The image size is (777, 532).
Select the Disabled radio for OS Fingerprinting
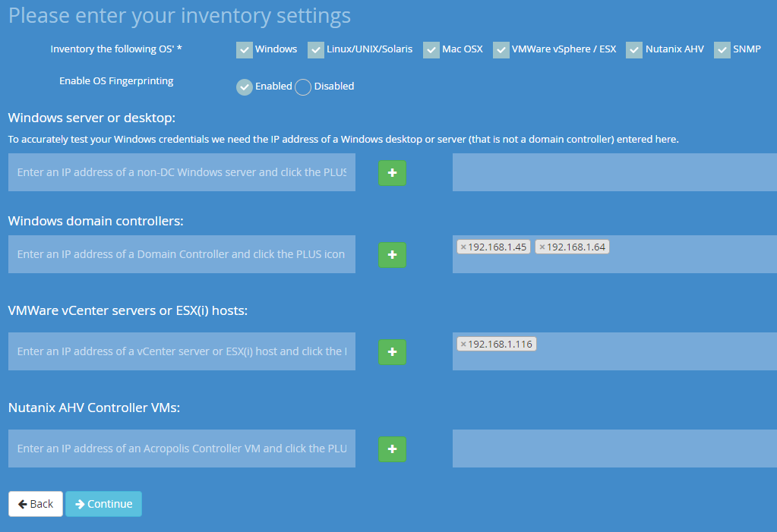302,87
